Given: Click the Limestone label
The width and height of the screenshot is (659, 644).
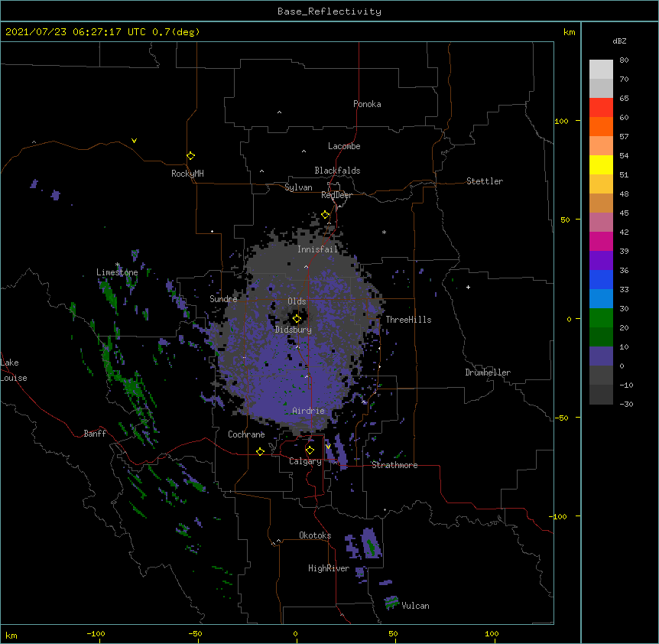Looking at the screenshot, I should 117,272.
